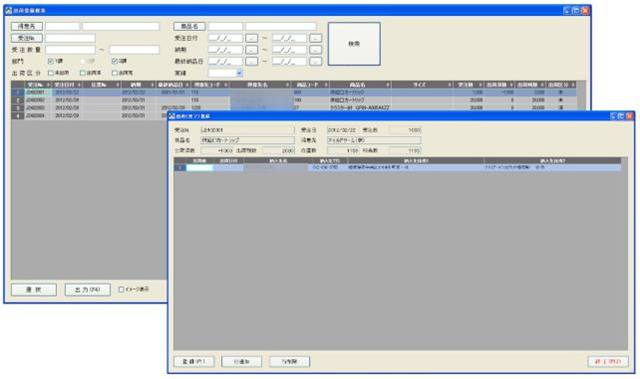Click the 商品名 read-only field in front dialog
Image resolution: width=640 pixels, height=379 pixels.
(247, 140)
